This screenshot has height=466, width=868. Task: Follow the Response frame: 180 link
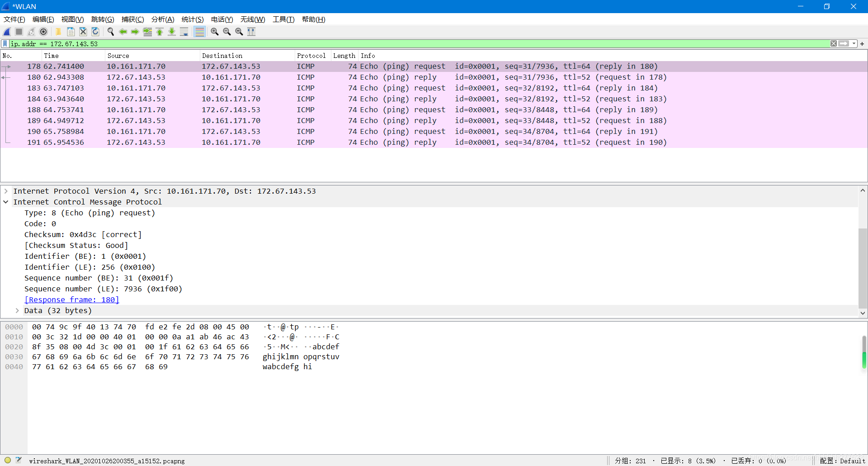pyautogui.click(x=72, y=300)
